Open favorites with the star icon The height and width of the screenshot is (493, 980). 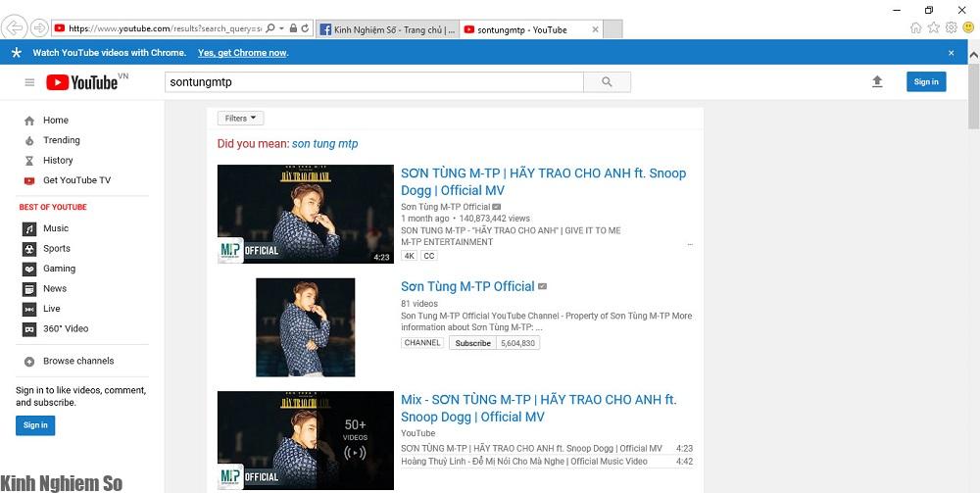[x=934, y=27]
